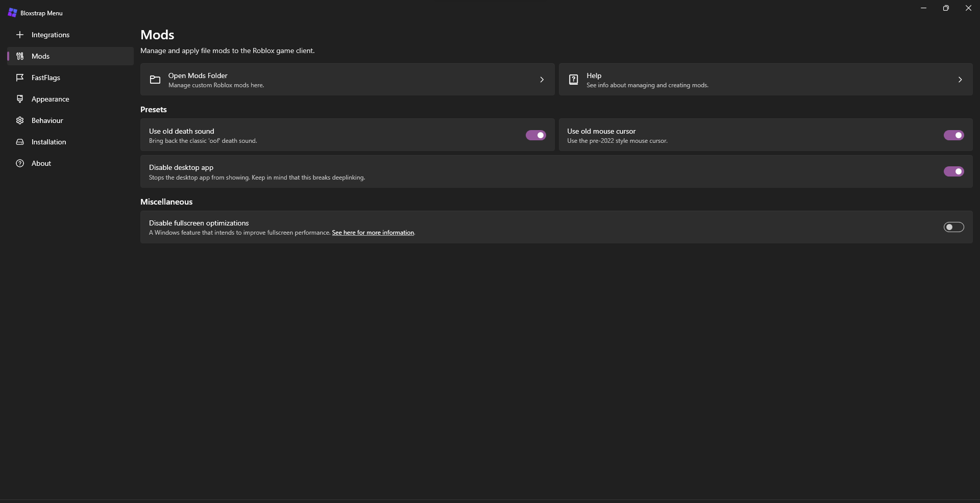The width and height of the screenshot is (980, 503).
Task: Expand the Open Mods Folder chevron
Action: click(542, 80)
